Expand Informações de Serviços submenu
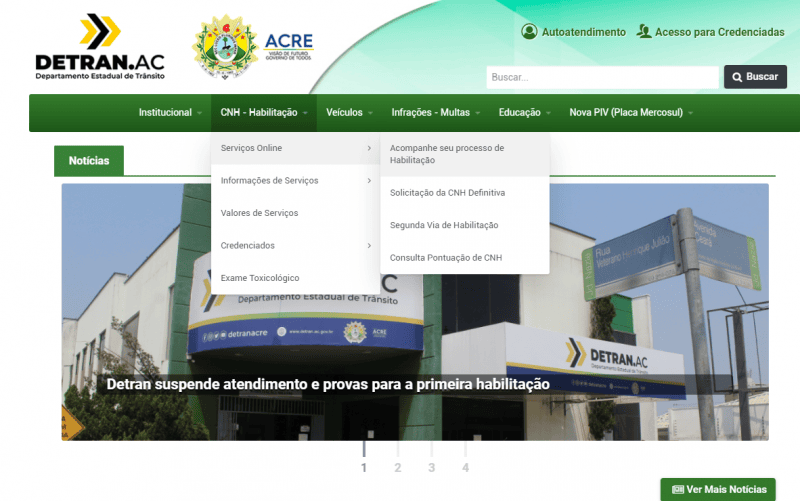Viewport: 800px width, 501px height. pyautogui.click(x=295, y=181)
